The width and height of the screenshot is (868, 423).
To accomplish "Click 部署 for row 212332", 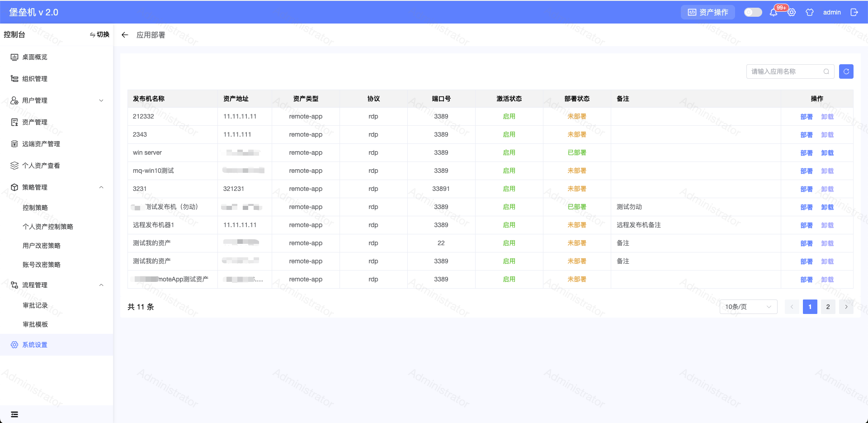I will (x=807, y=117).
